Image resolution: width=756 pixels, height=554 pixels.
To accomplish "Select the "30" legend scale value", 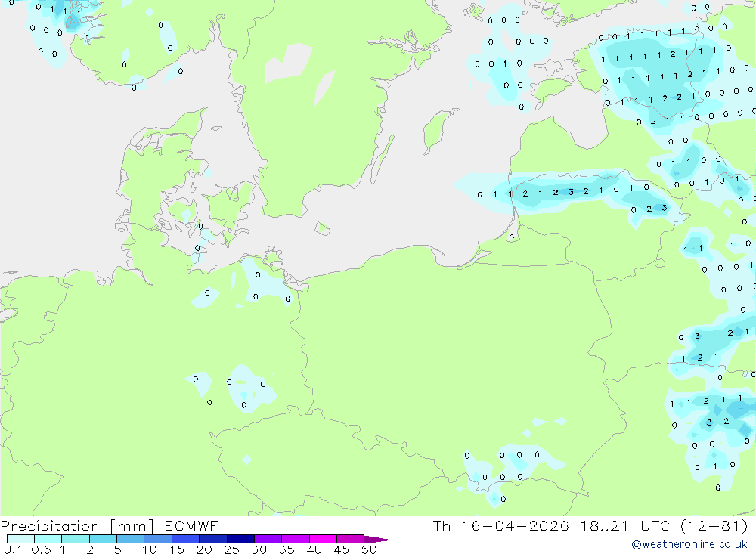I will [259, 549].
